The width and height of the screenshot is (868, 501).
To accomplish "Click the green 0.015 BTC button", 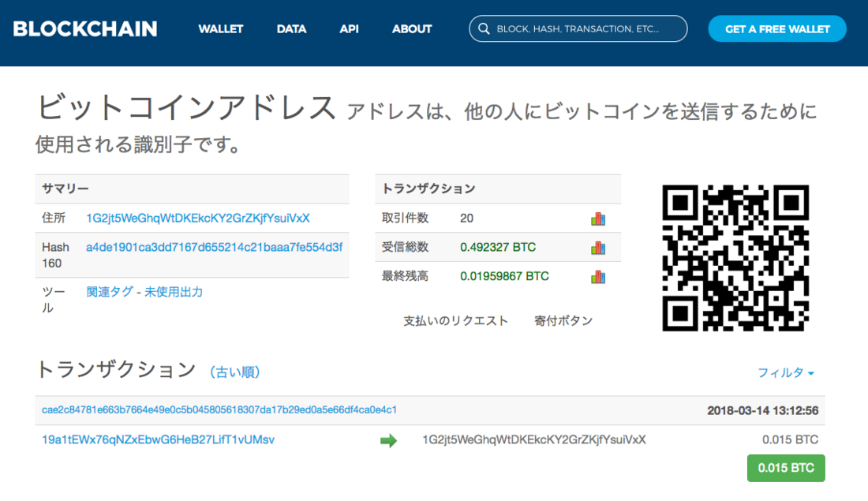I will click(786, 468).
